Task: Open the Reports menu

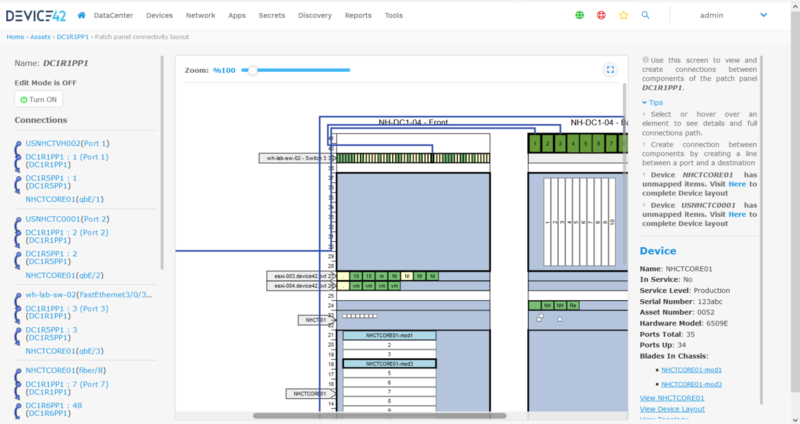Action: coord(358,15)
